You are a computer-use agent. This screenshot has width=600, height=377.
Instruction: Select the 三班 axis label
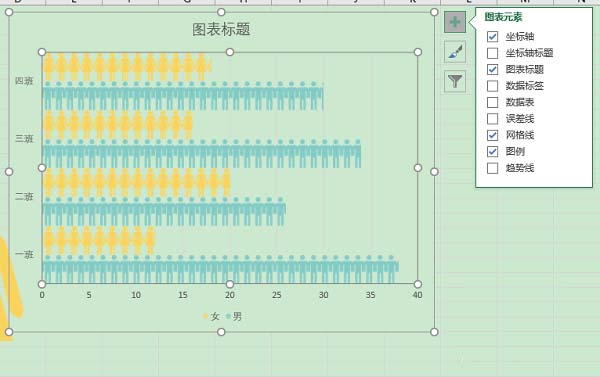pos(24,139)
